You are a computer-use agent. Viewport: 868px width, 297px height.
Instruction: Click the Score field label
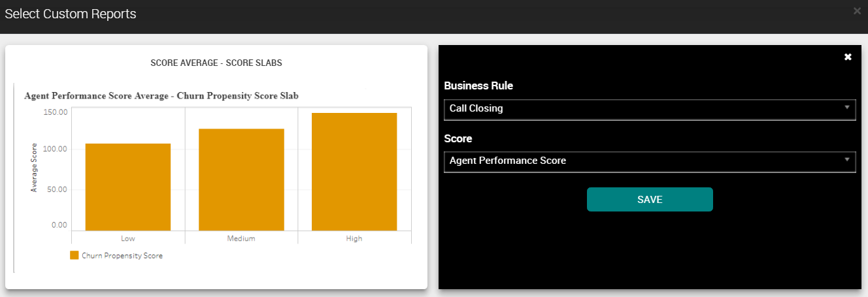pyautogui.click(x=458, y=138)
